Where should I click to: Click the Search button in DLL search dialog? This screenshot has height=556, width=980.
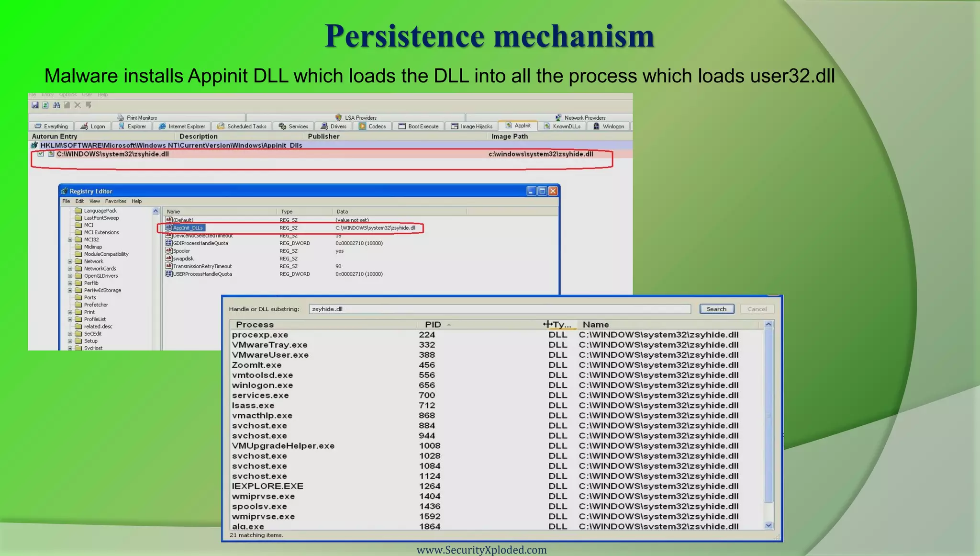716,309
